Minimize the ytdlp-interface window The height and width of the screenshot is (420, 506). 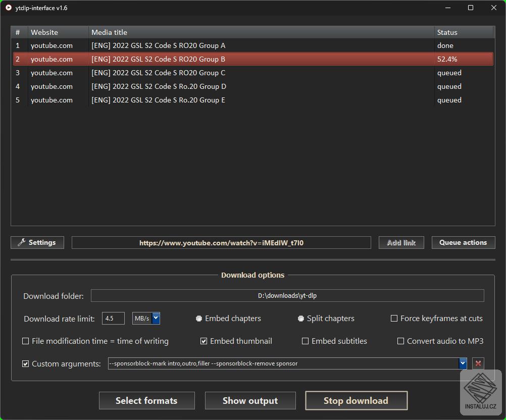pyautogui.click(x=447, y=8)
